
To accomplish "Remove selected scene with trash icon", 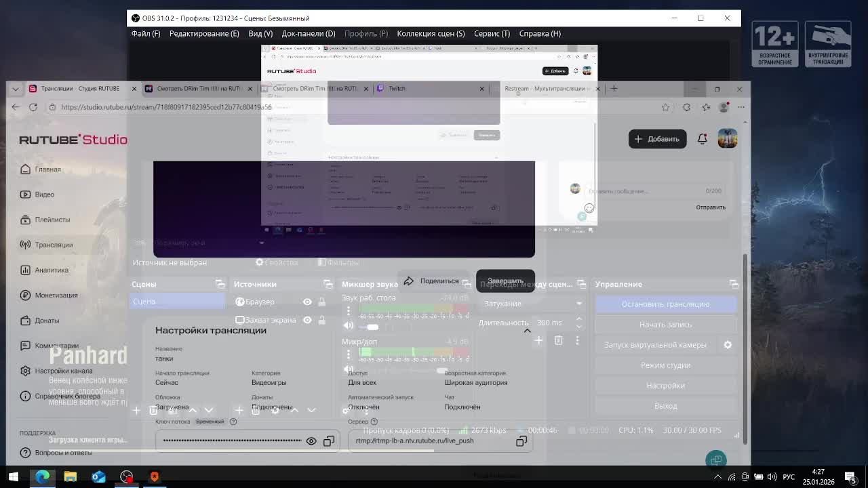I will tap(153, 410).
